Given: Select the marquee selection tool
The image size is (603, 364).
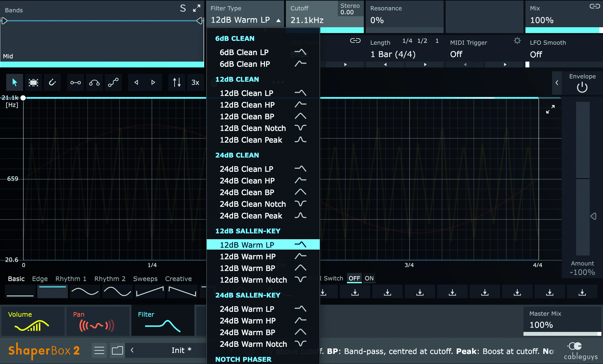Looking at the screenshot, I should pyautogui.click(x=33, y=82).
